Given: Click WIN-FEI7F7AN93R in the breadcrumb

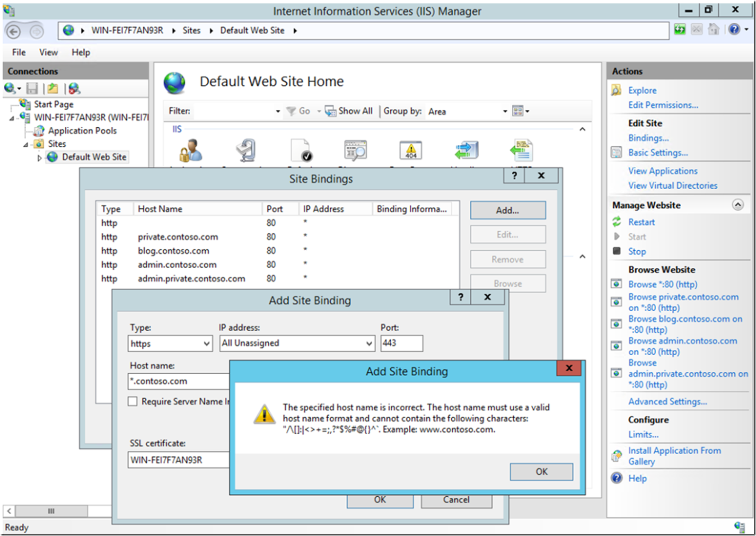Looking at the screenshot, I should coord(127,30).
